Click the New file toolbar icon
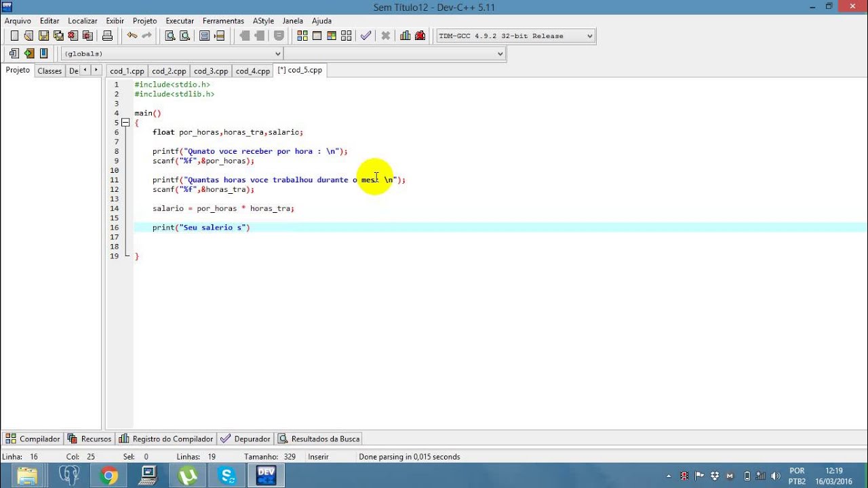868x488 pixels. pyautogui.click(x=14, y=36)
